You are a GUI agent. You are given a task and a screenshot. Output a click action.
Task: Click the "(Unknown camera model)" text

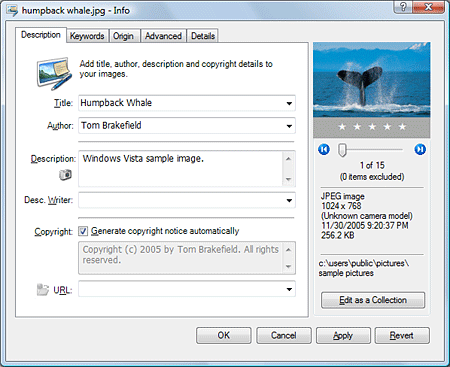pos(367,216)
